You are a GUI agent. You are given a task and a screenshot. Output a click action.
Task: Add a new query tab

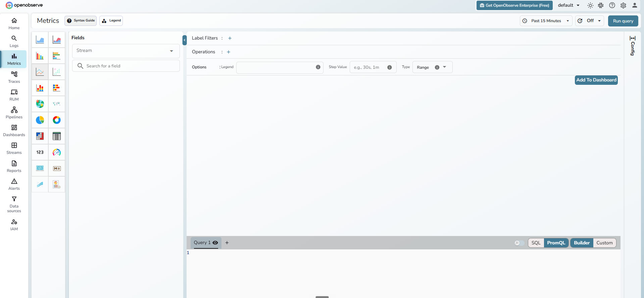(227, 243)
